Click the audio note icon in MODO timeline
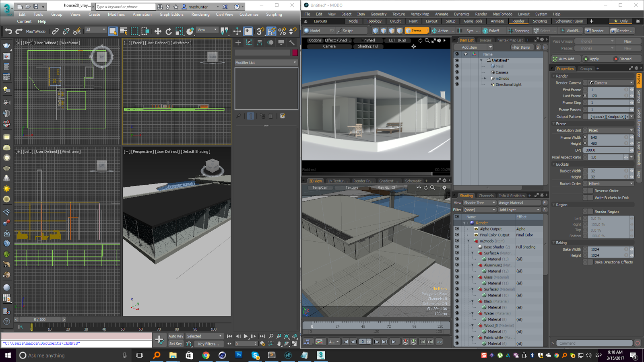 point(307,342)
